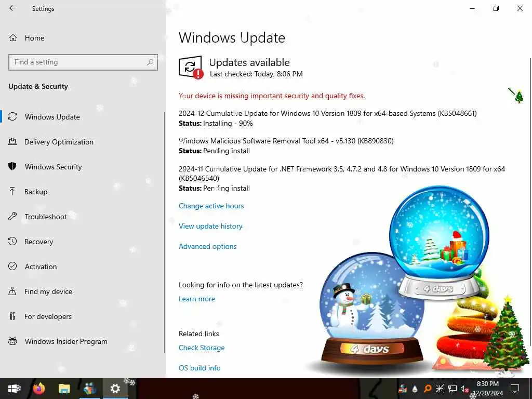
Task: Open the Troubleshoot section
Action: tap(46, 217)
